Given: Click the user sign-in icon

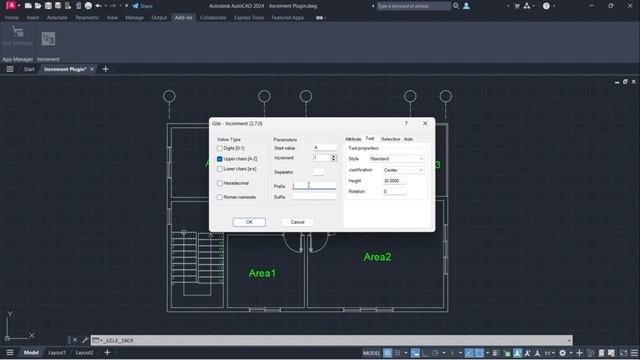Looking at the screenshot, I should [x=466, y=6].
